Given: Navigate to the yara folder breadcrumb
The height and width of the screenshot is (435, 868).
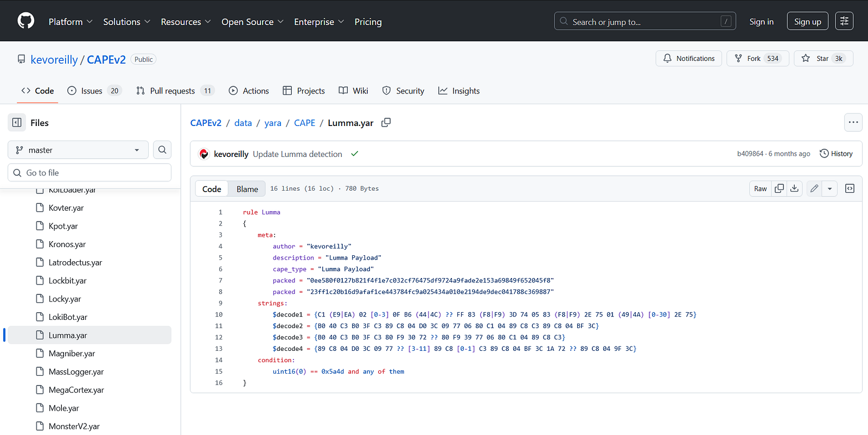Looking at the screenshot, I should tap(273, 123).
